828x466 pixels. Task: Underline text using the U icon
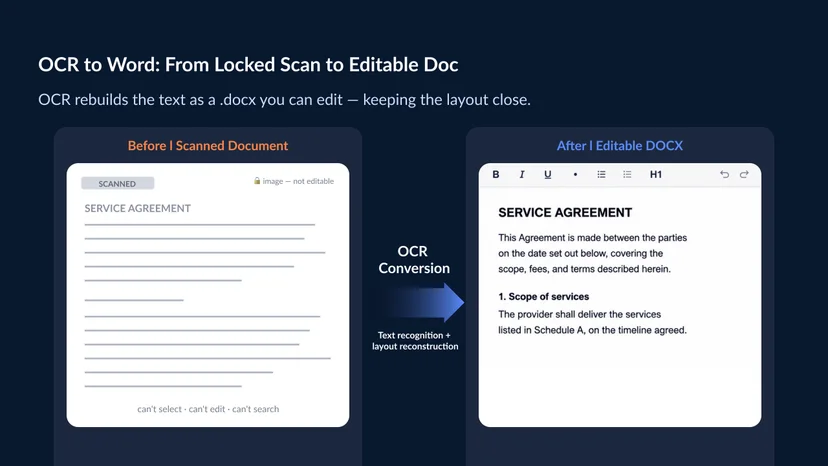click(548, 174)
